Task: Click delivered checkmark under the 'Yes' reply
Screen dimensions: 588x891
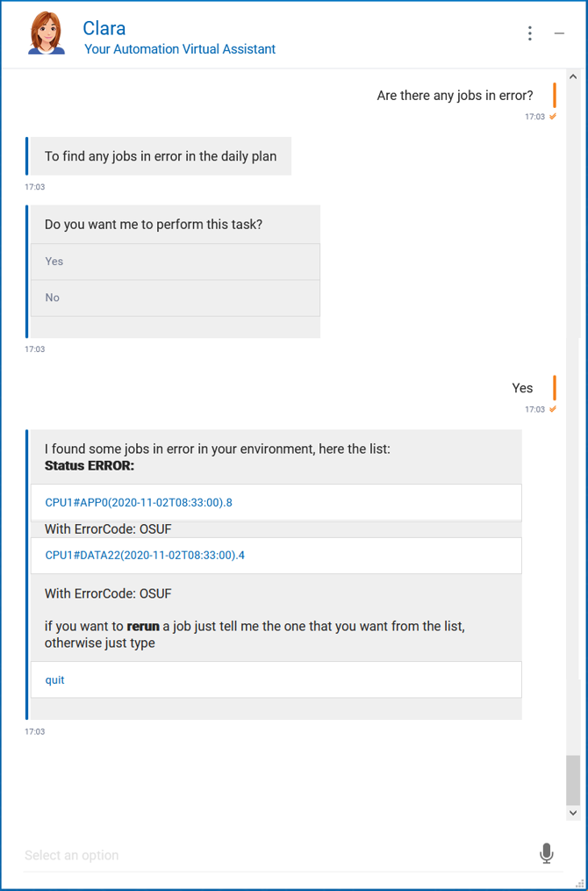Action: pyautogui.click(x=553, y=409)
